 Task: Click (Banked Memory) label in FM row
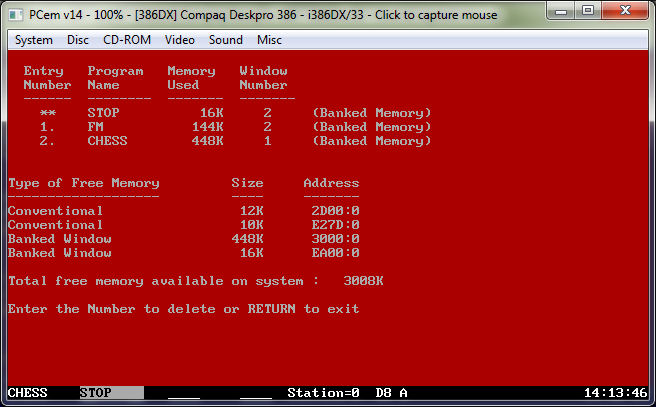tap(372, 127)
